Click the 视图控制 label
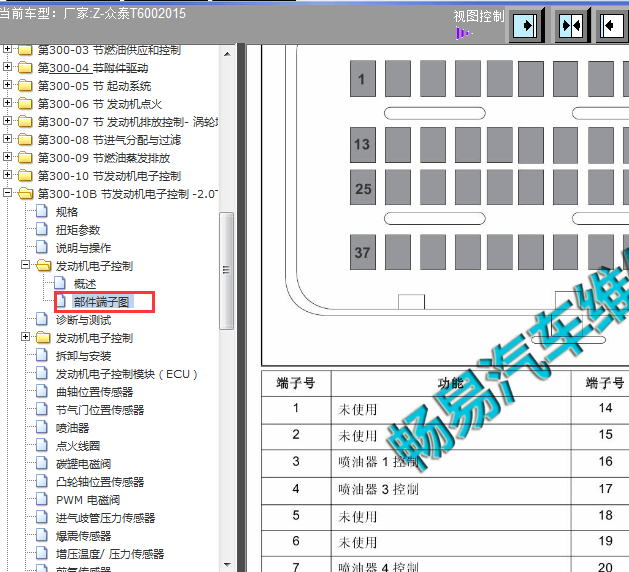 pyautogui.click(x=479, y=16)
